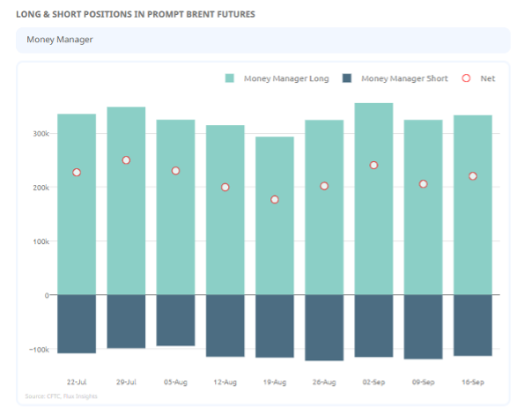This screenshot has width=532, height=414.
Task: Toggle the Money Manager Long legend label
Action: click(x=287, y=78)
